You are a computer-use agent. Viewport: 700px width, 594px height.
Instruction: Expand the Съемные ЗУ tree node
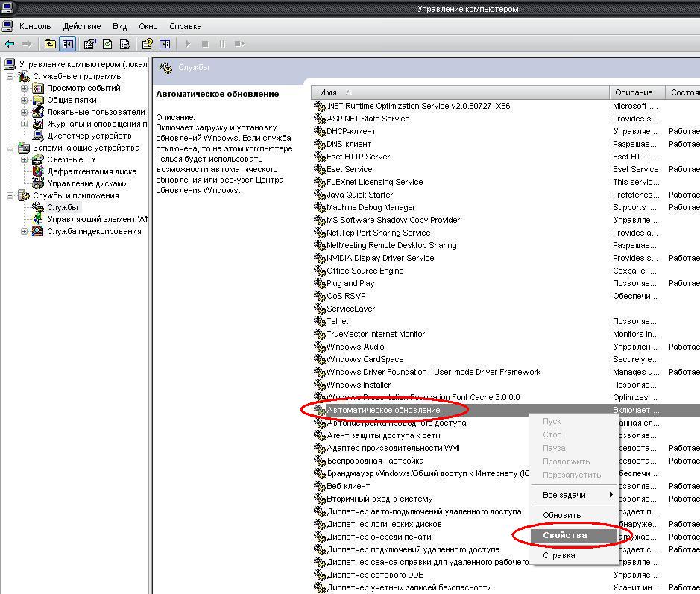24,159
